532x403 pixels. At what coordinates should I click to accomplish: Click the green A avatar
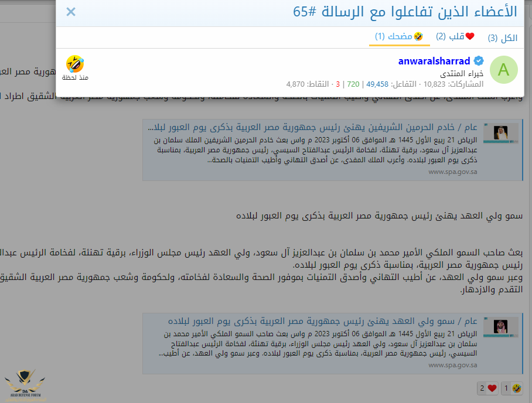click(x=503, y=70)
